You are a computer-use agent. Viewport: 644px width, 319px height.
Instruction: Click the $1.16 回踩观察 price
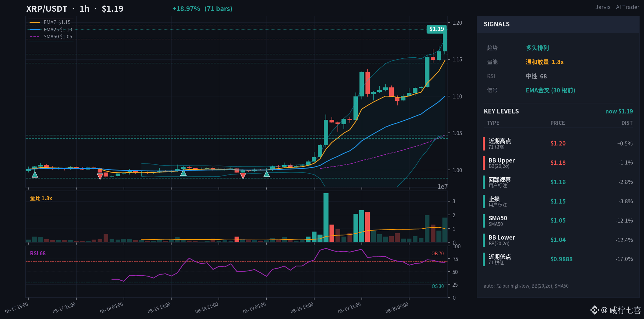tap(558, 182)
